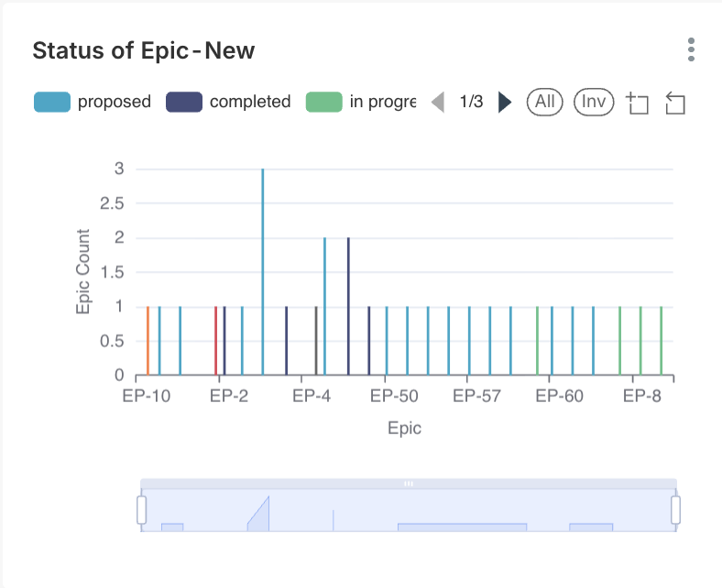Click the proposed blue color swatch

click(52, 102)
